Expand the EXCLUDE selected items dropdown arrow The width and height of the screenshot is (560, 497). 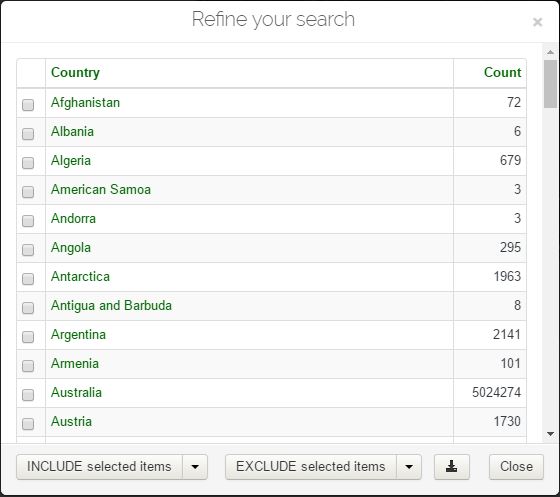pos(409,467)
